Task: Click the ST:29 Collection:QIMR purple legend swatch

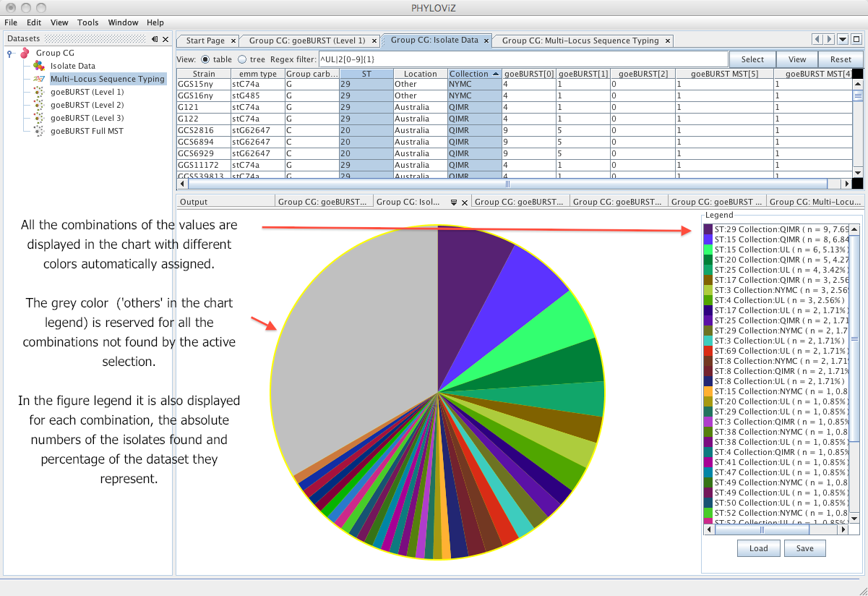Action: coord(708,229)
